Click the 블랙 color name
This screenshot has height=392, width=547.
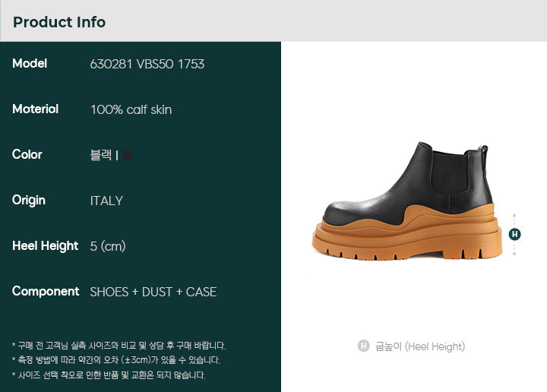[101, 155]
